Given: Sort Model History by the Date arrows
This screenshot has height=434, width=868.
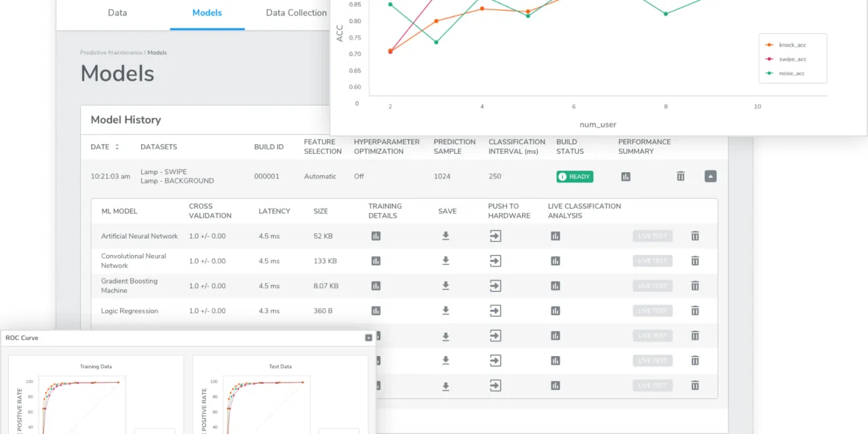Looking at the screenshot, I should (117, 146).
